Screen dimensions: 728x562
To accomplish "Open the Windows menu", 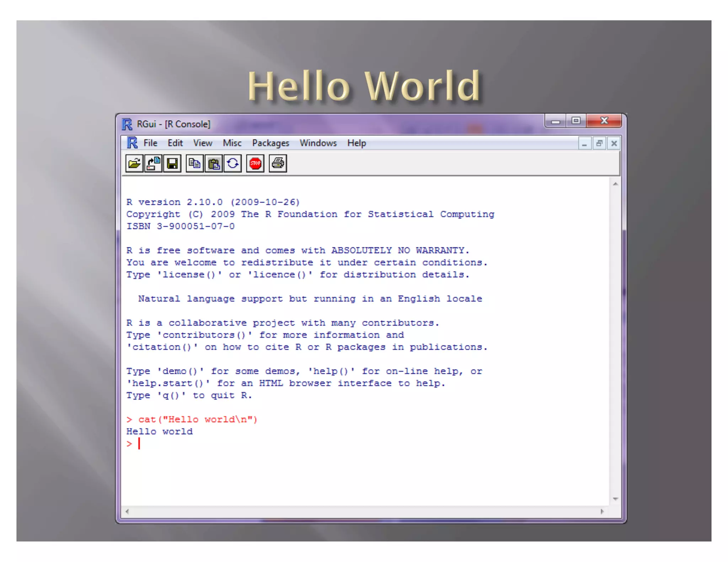I will click(318, 143).
